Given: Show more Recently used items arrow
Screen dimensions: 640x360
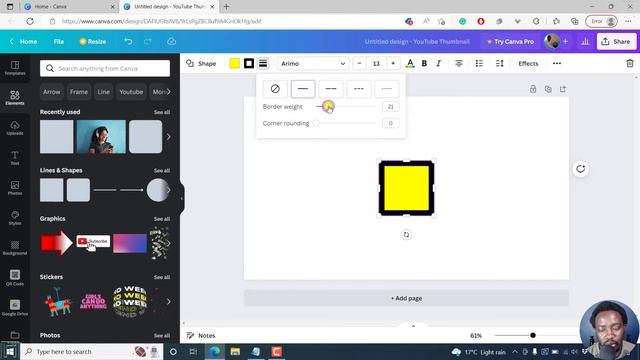Looking at the screenshot, I should coord(169,136).
